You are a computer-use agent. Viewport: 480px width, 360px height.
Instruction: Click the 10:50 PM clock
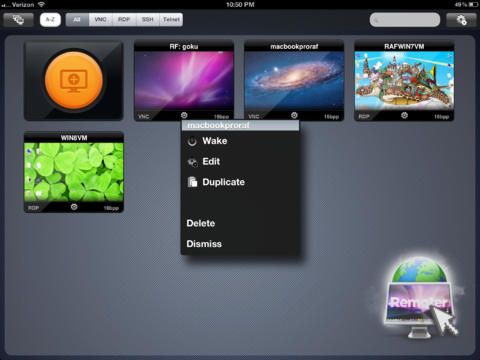pyautogui.click(x=240, y=5)
